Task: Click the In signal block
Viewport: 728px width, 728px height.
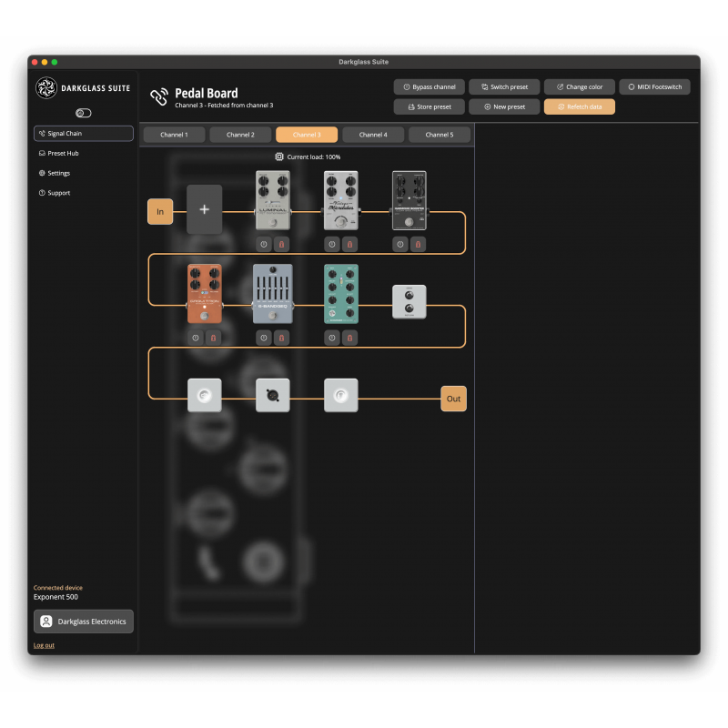Action: click(160, 212)
